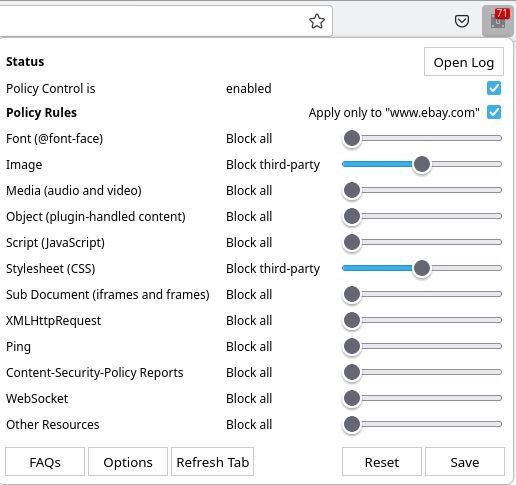
Task: Click the bookmark star icon
Action: (317, 21)
